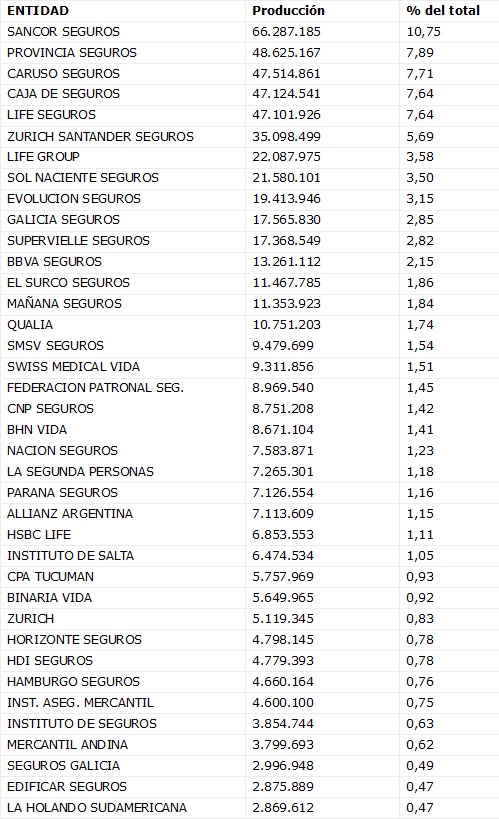The image size is (499, 819).
Task: Click the ENTIDAD column header
Action: 38,10
